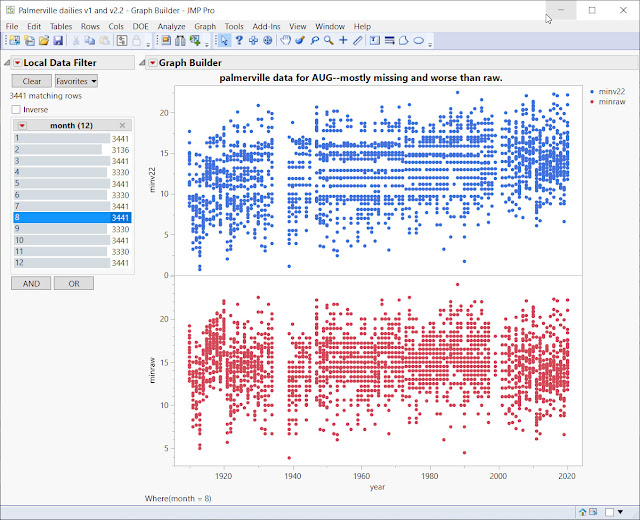Viewport: 640px width, 520px height.
Task: Click the Cut scissors icon
Action: (76, 40)
